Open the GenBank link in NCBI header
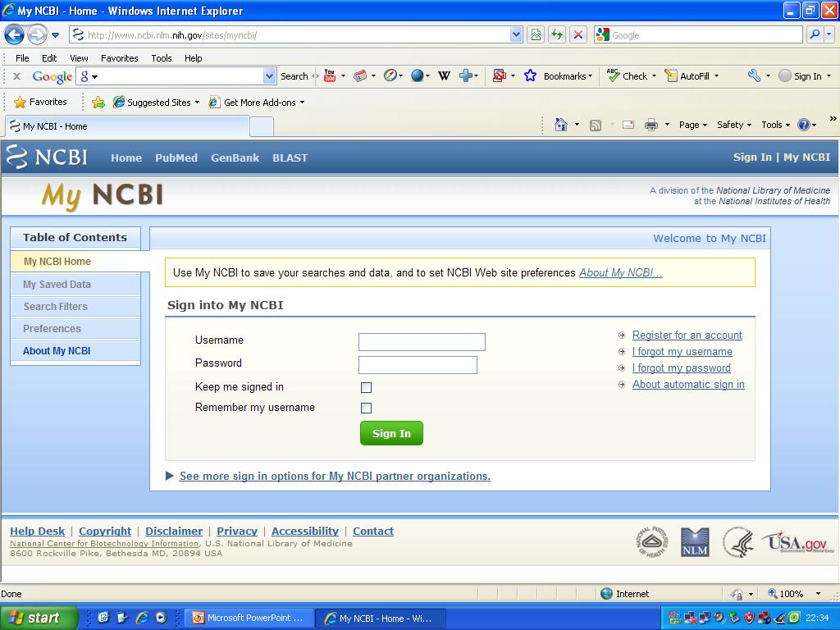Screen dimensions: 840x630 (235, 158)
